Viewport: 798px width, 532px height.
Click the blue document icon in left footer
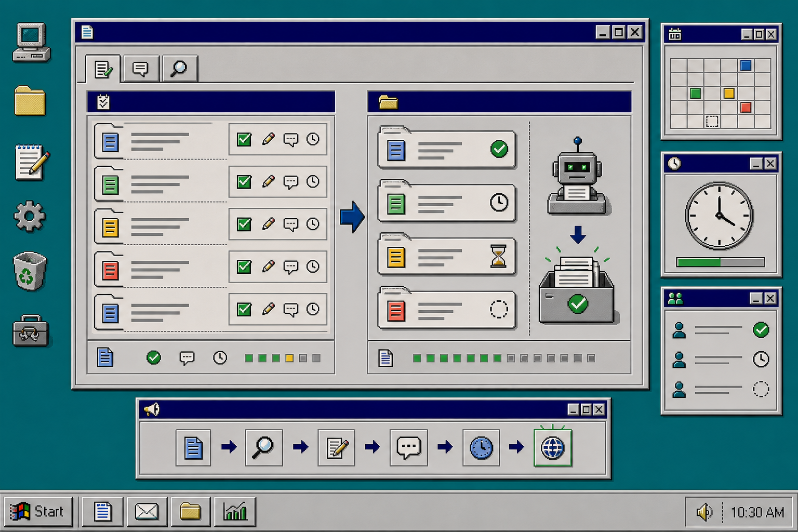click(105, 357)
